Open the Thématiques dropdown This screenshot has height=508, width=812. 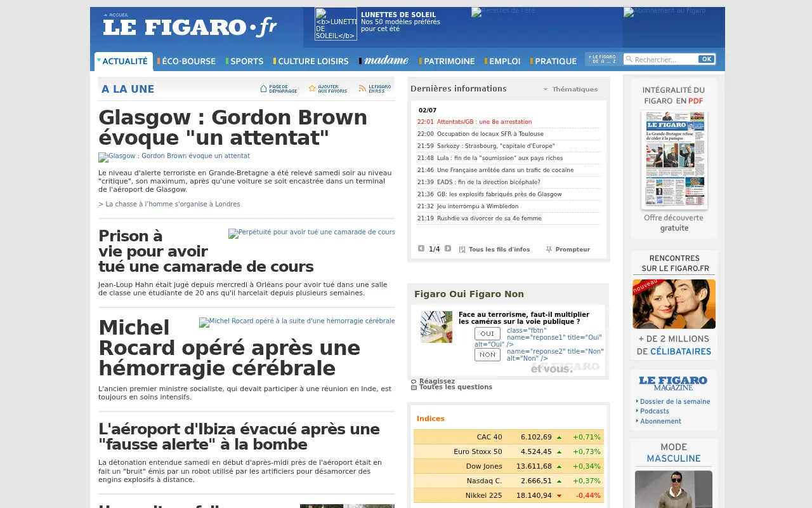570,90
